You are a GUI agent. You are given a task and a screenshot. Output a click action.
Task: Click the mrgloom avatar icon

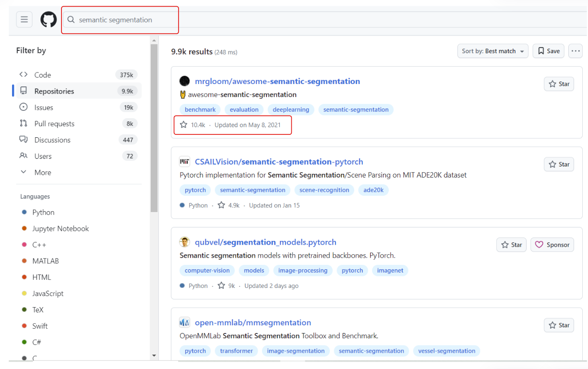click(185, 81)
